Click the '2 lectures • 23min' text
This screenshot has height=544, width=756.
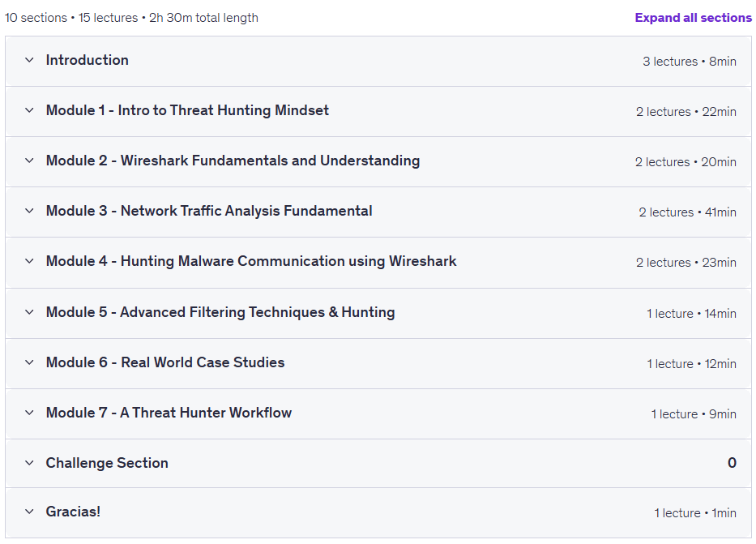click(x=686, y=263)
